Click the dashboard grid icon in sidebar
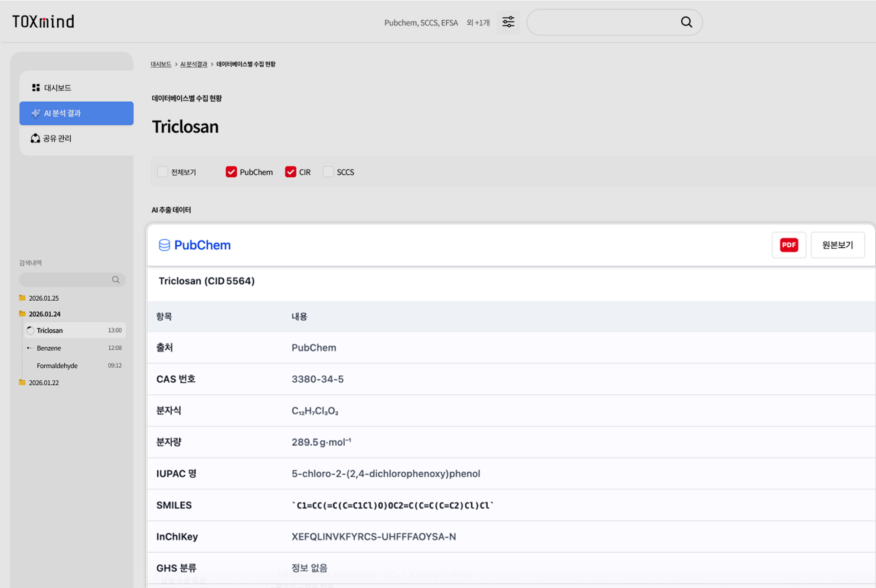 click(36, 88)
